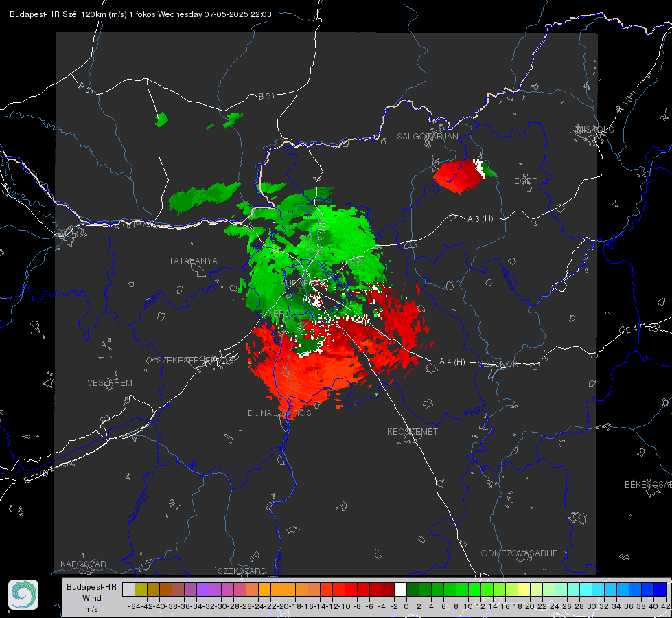Screen dimensions: 672x618
Task: Click the MISKOLC city label
Action: click(x=595, y=129)
